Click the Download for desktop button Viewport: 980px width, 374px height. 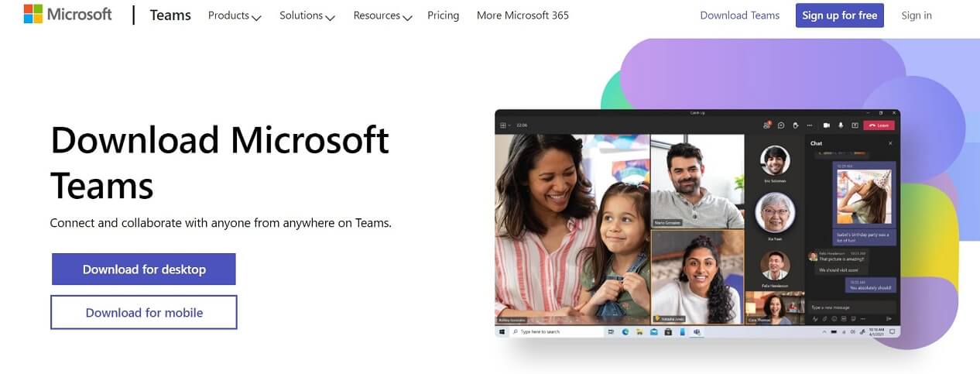point(144,269)
